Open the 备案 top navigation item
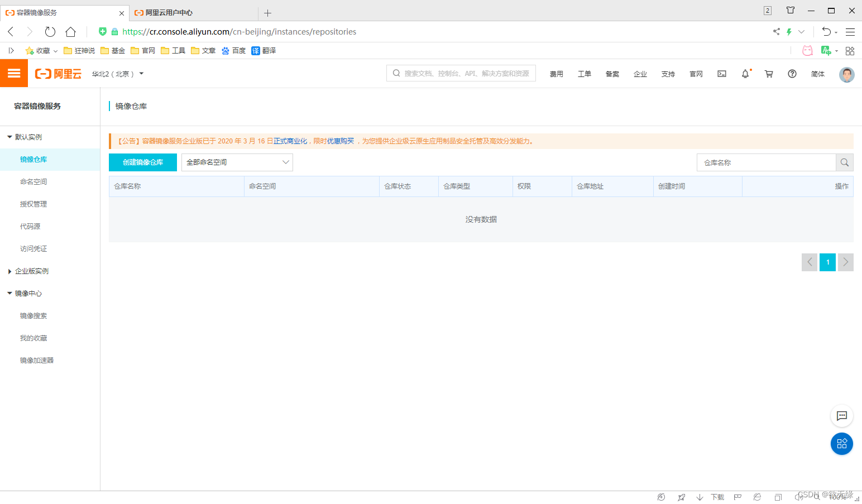Screen dimensions: 862x504 [x=612, y=74]
